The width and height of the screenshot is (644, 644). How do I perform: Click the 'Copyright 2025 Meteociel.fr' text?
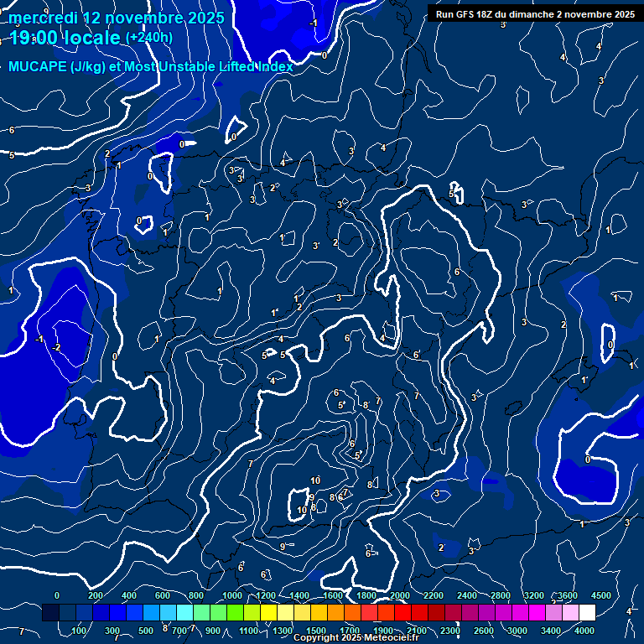[x=356, y=637]
